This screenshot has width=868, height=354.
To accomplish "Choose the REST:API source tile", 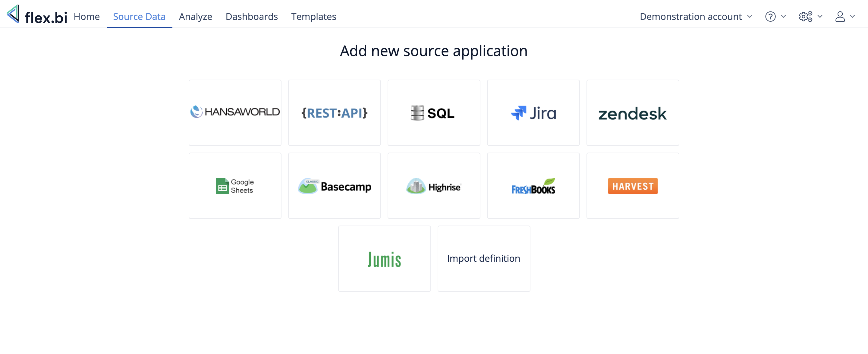I will (x=334, y=112).
